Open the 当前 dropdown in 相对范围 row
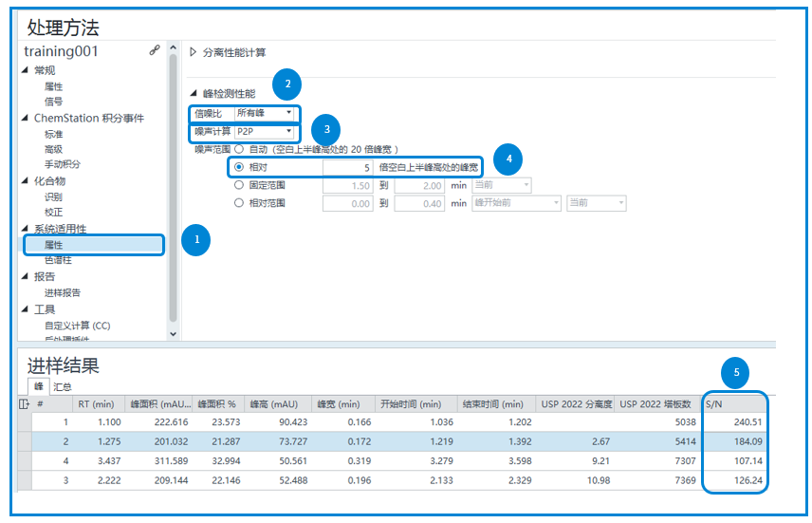 pyautogui.click(x=596, y=203)
